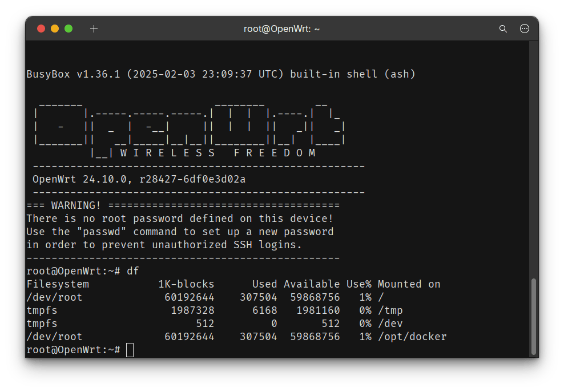564x392 pixels.
Task: Click the 1981160 available value
Action: 318,310
